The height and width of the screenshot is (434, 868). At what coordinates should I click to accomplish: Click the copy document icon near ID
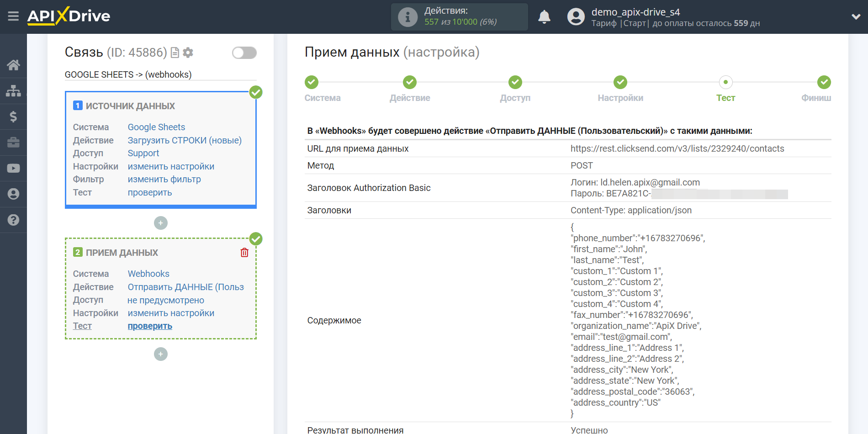[x=175, y=53]
